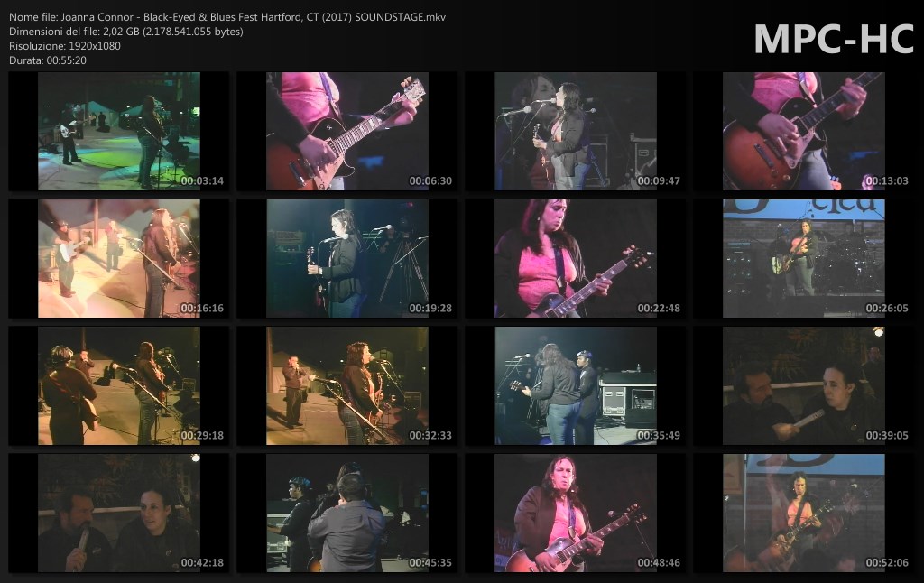Screen dimensions: 924x583
Task: Open the singer thumbnail at 00:48:46
Action: tap(575, 514)
